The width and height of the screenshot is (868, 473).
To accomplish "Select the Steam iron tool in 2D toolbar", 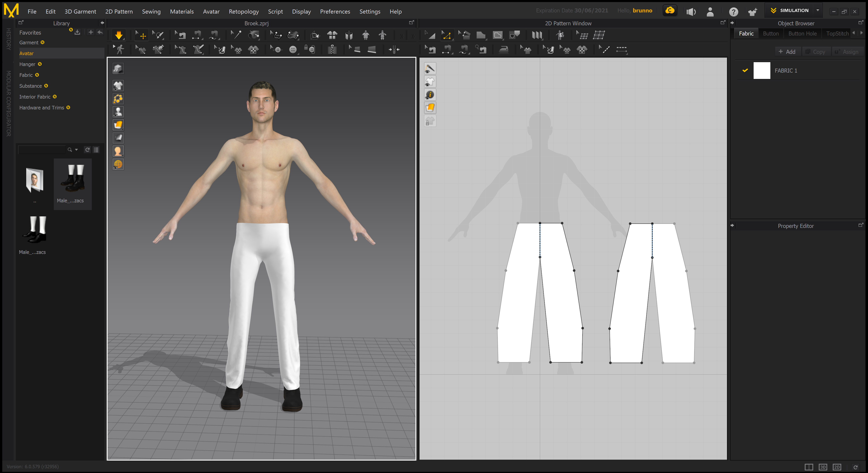I will click(503, 50).
